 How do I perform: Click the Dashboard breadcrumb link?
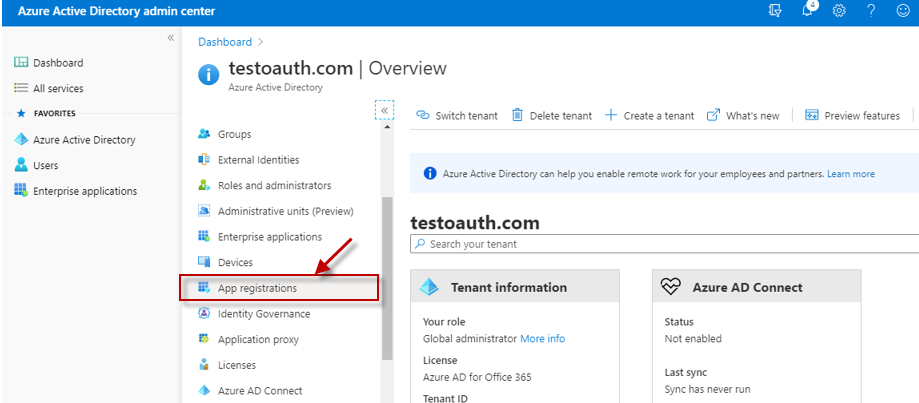tap(225, 42)
